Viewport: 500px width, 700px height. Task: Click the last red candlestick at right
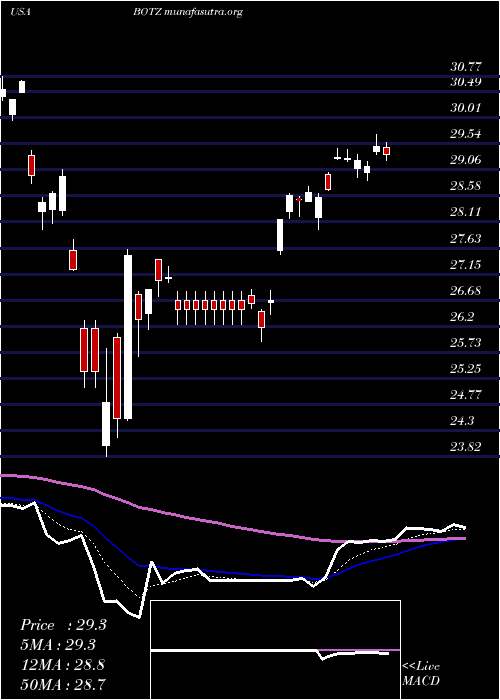coord(387,151)
